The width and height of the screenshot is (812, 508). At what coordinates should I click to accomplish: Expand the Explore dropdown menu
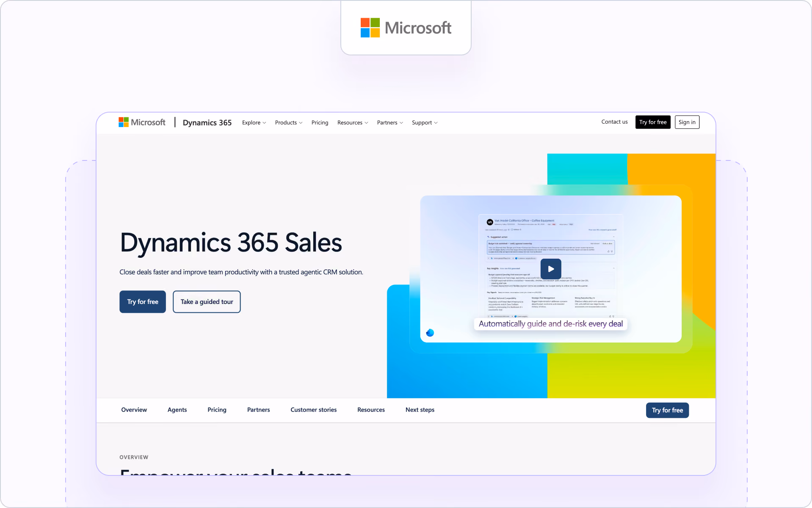tap(254, 123)
